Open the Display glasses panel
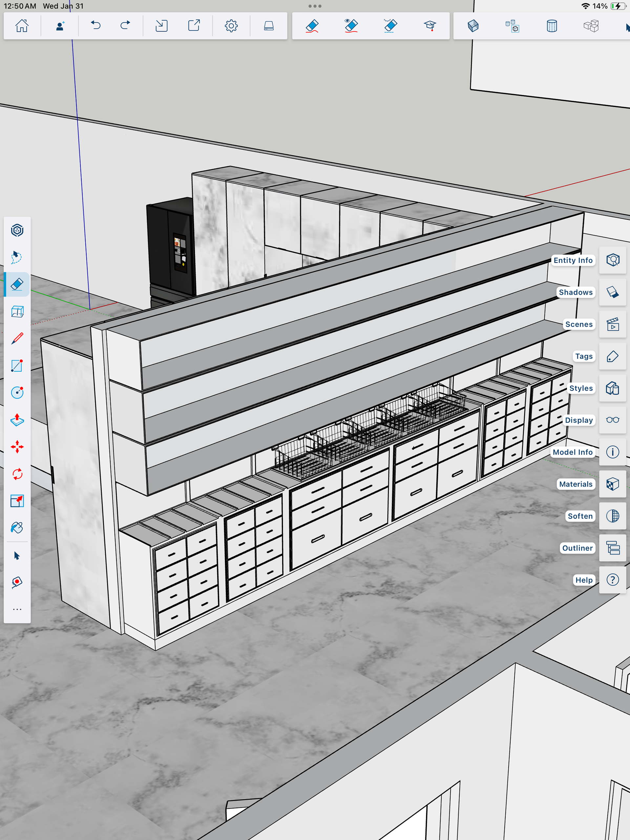This screenshot has height=840, width=630. [612, 420]
